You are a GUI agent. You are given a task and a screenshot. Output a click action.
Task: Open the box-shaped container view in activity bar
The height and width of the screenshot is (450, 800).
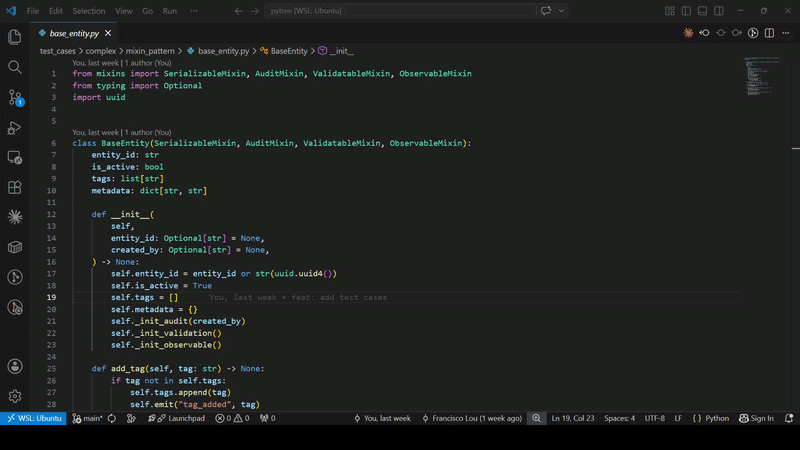tap(15, 247)
